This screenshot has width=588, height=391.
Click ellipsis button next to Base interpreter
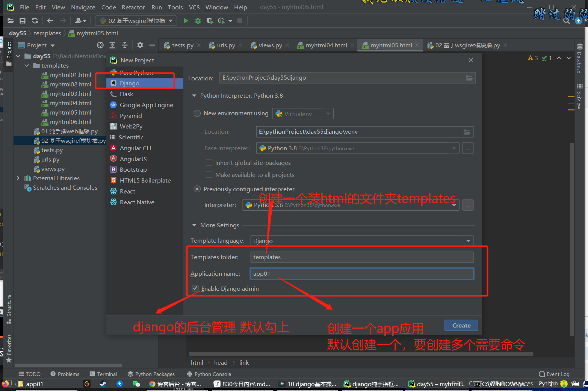pyautogui.click(x=468, y=148)
